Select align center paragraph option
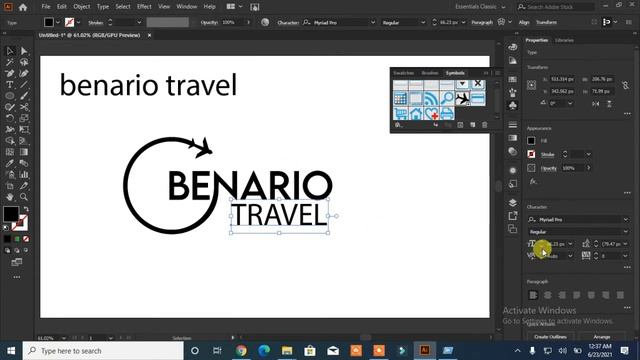 [x=548, y=295]
